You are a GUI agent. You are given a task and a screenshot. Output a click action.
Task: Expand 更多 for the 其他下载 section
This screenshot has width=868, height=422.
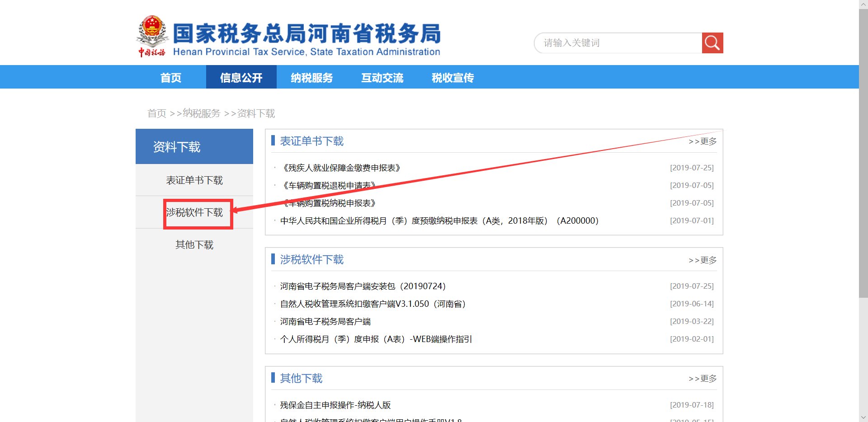(x=702, y=379)
